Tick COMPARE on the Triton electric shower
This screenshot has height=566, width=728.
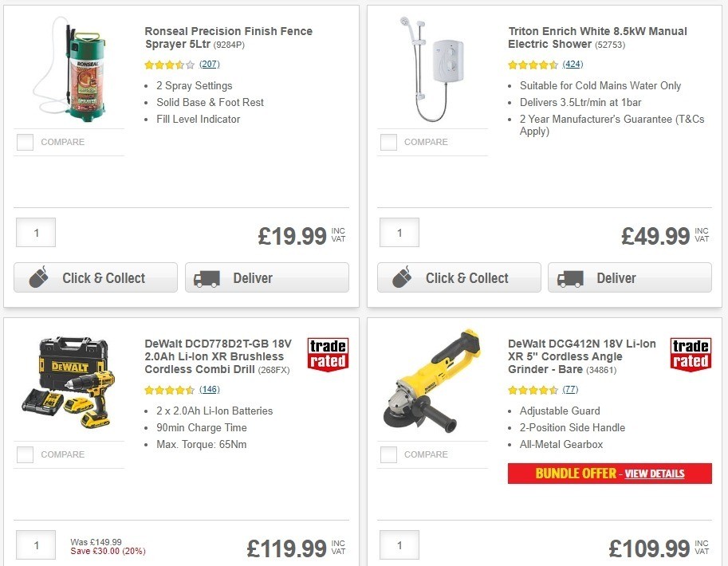point(388,142)
